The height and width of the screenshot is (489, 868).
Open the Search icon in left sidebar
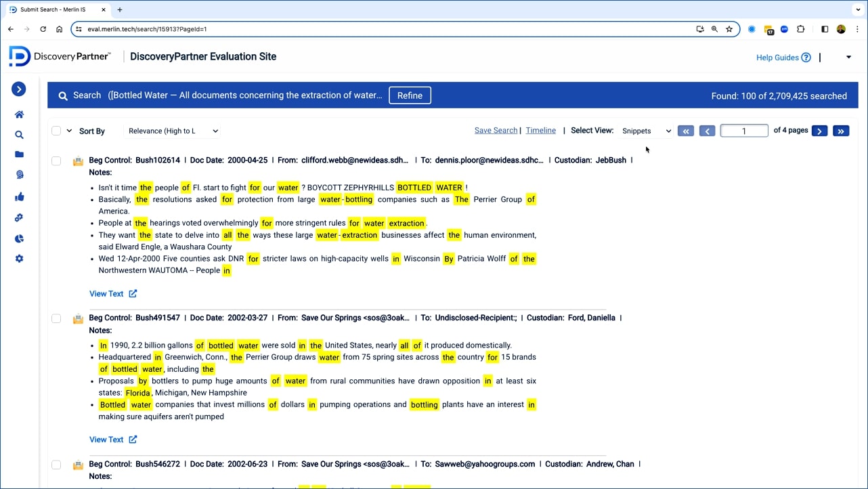(x=19, y=135)
